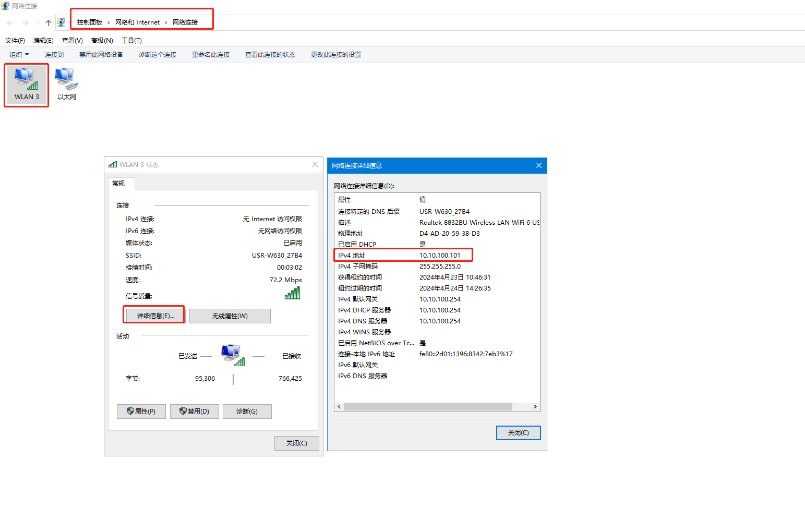Click the forward navigation arrow
Screen dimensions: 805x532
pyautogui.click(x=25, y=22)
